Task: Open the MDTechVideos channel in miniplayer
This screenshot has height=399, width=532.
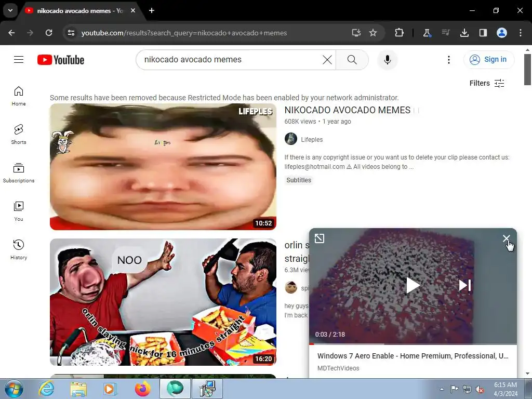Action: pyautogui.click(x=338, y=368)
